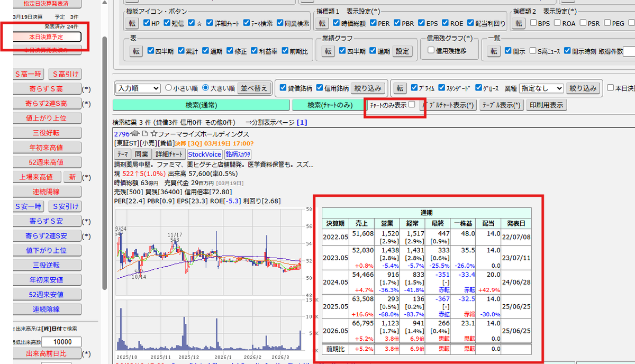Viewport: 635px width, 364px height.
Task: Toggle the テーマ検索 checkbox
Action: pyautogui.click(x=247, y=23)
